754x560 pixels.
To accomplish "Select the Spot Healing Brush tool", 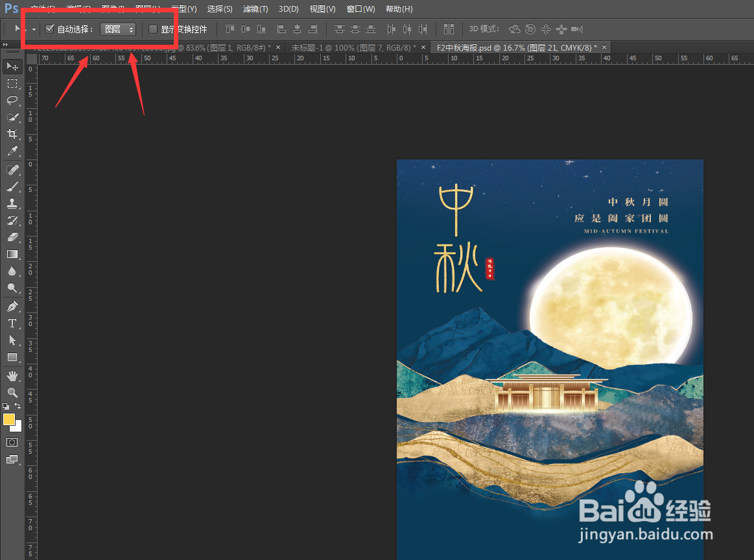I will click(12, 170).
